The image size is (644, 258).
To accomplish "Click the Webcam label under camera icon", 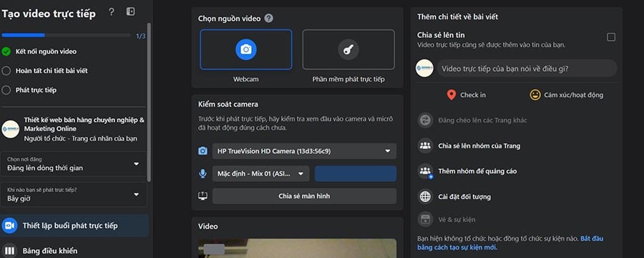I will tap(246, 79).
